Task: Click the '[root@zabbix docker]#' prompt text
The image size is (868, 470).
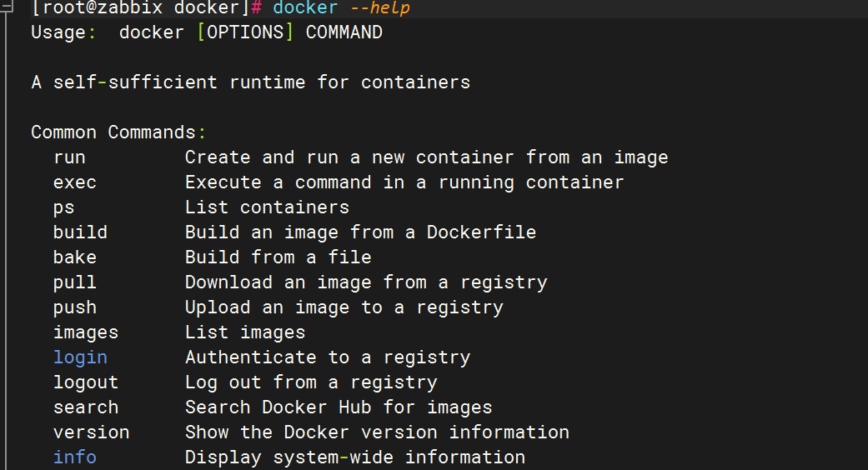Action: point(147,7)
